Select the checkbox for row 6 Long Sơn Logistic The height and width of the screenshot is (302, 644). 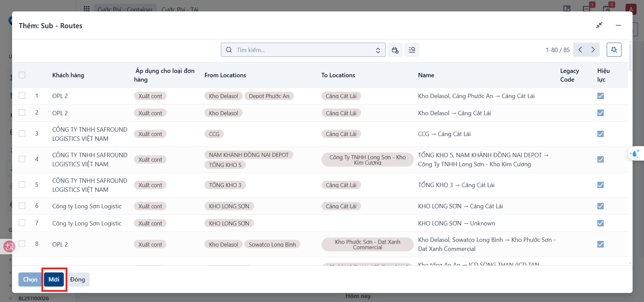pos(22,206)
